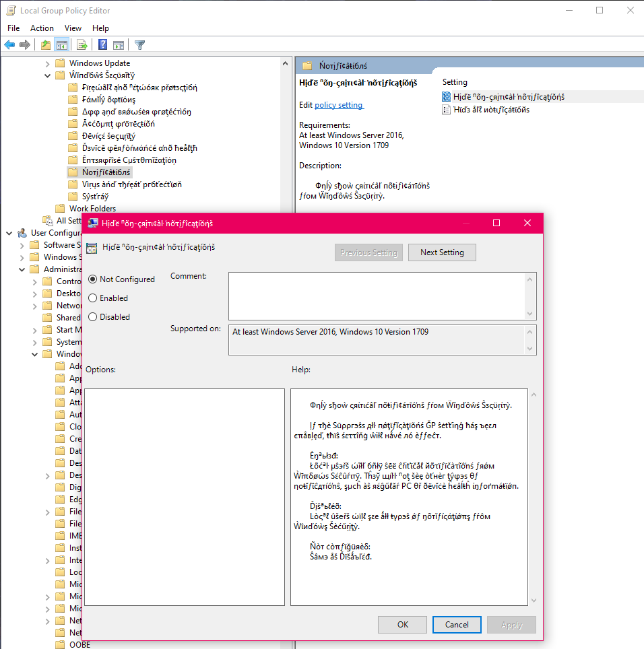Image resolution: width=644 pixels, height=649 pixels.
Task: Collapse the User Configuration node
Action: point(9,233)
